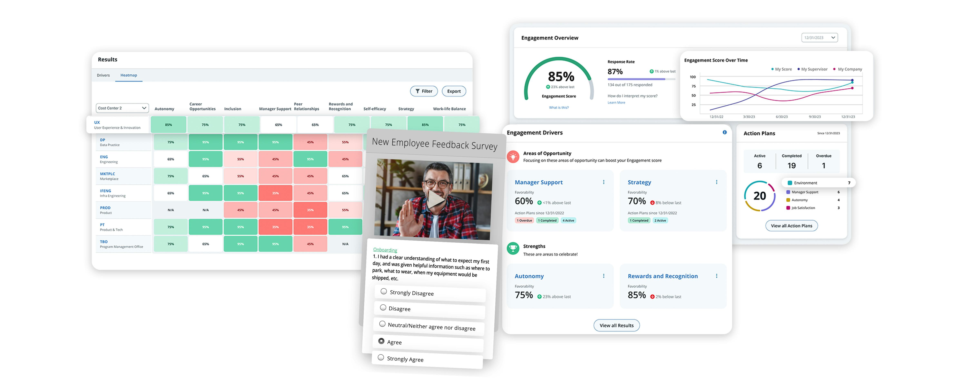Click Strengths trophy icon
The height and width of the screenshot is (382, 980).
513,249
